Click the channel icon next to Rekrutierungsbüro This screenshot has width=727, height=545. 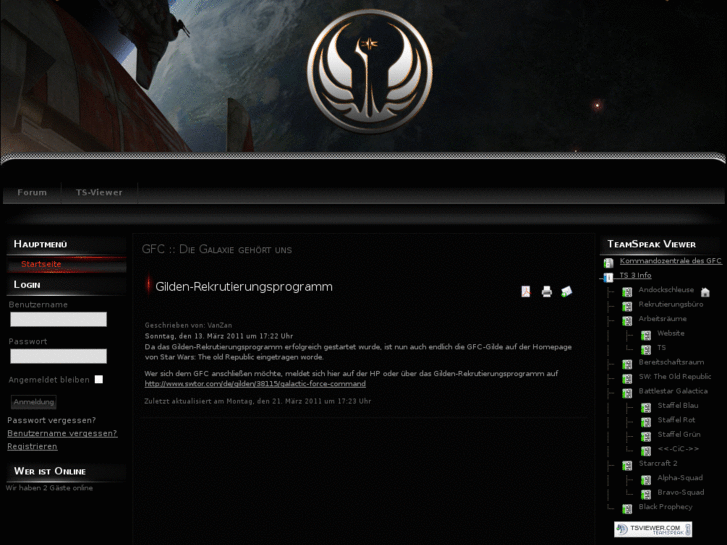(x=627, y=306)
